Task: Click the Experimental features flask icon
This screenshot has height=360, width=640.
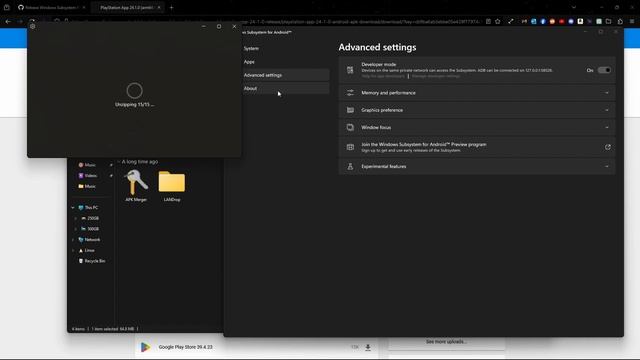Action: 350,167
